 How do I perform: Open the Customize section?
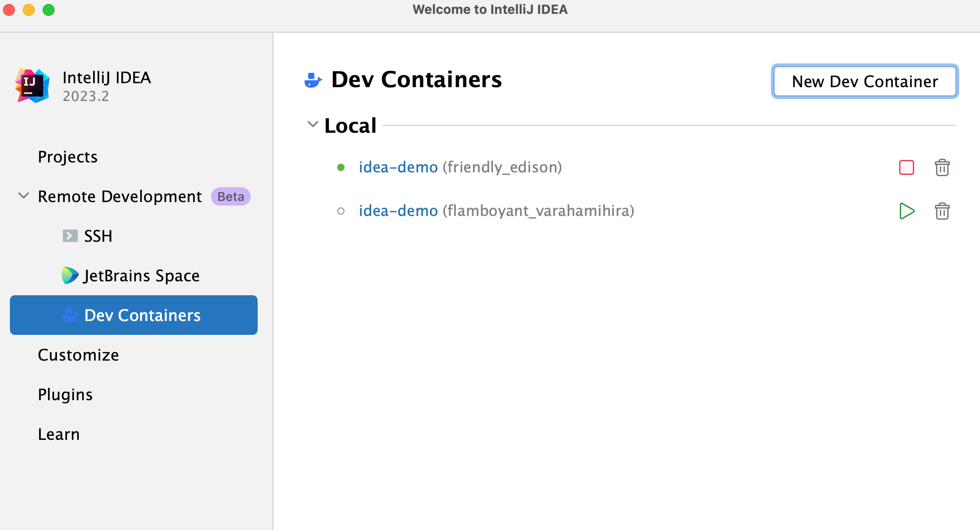pos(78,355)
